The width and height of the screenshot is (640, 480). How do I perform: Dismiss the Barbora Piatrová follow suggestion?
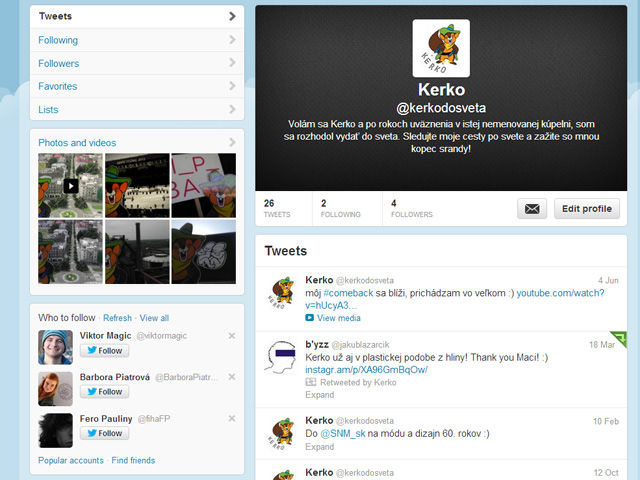point(232,377)
